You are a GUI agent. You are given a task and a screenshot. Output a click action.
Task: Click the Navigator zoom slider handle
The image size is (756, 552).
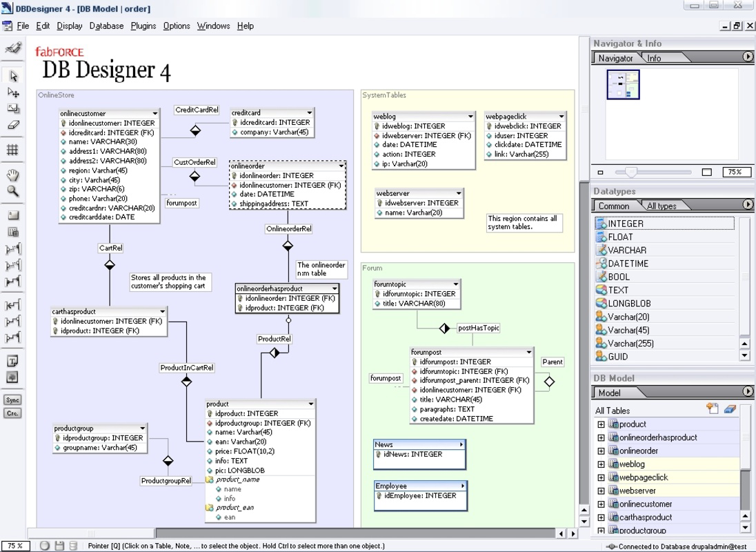point(631,172)
